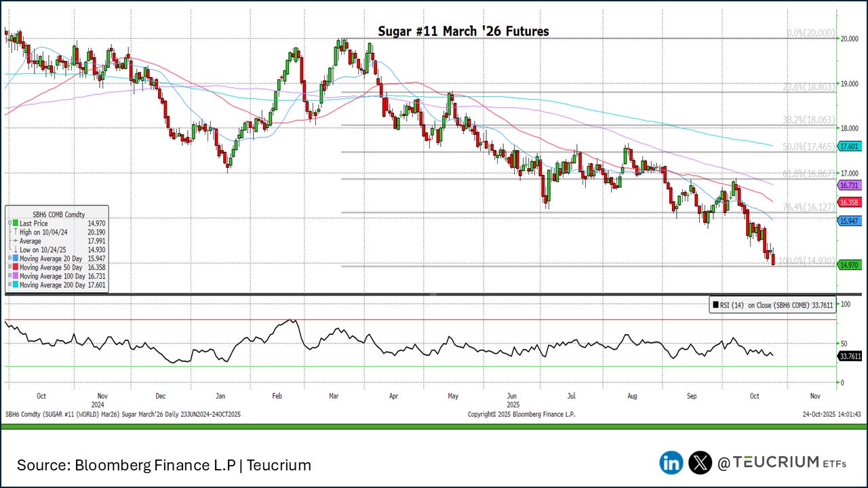Select the 'Last Price' legend label
This screenshot has height=488, width=868.
point(34,223)
